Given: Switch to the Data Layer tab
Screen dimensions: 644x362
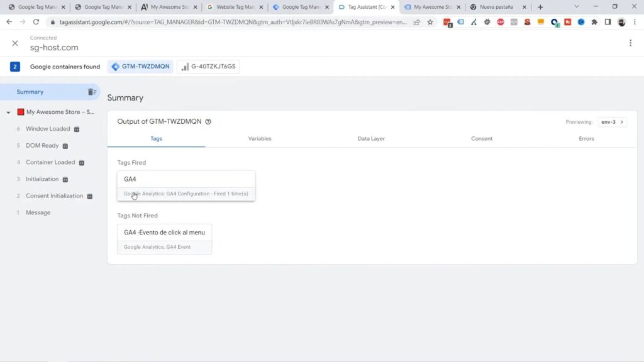Looking at the screenshot, I should pyautogui.click(x=371, y=139).
